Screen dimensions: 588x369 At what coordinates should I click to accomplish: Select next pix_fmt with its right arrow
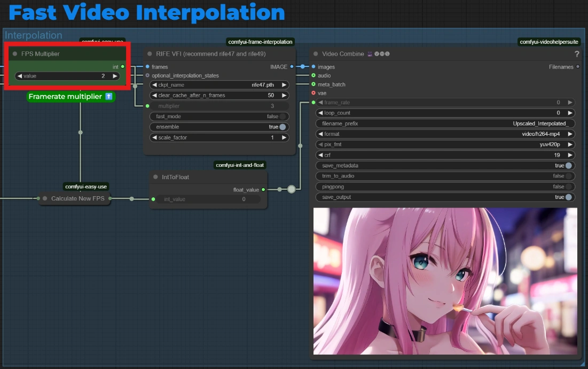click(x=570, y=144)
